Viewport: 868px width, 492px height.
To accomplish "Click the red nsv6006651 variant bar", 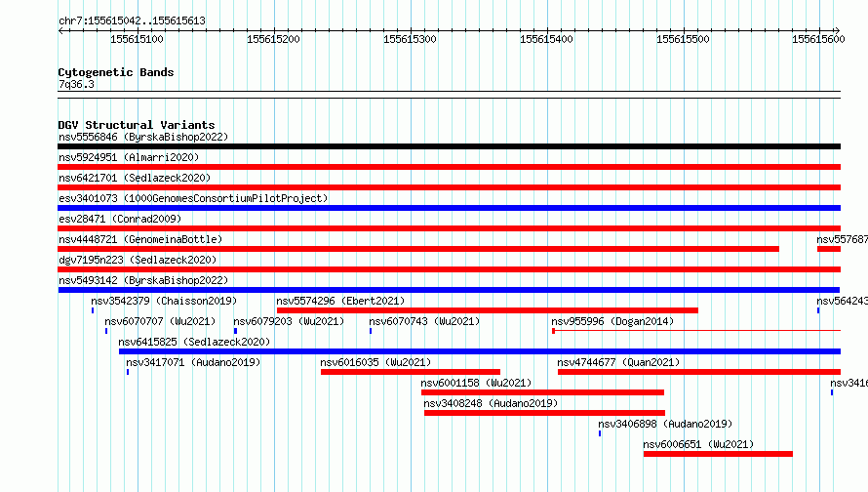I will [718, 454].
